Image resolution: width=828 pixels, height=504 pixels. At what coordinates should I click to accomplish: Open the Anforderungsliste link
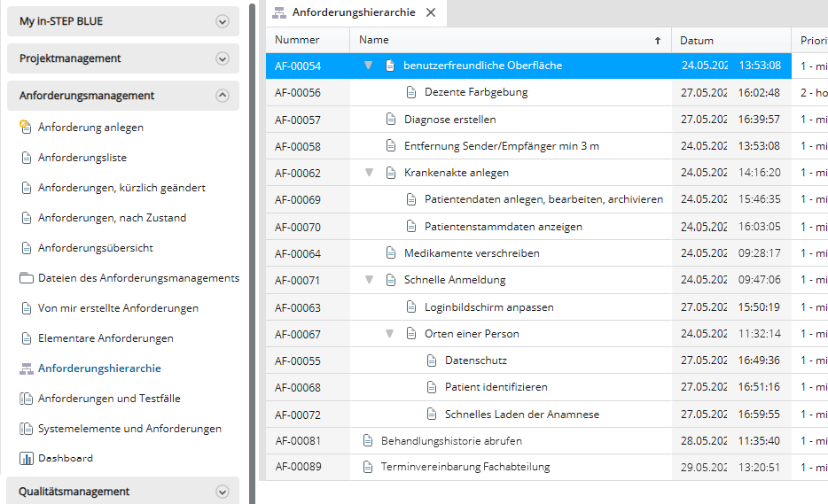tap(82, 158)
